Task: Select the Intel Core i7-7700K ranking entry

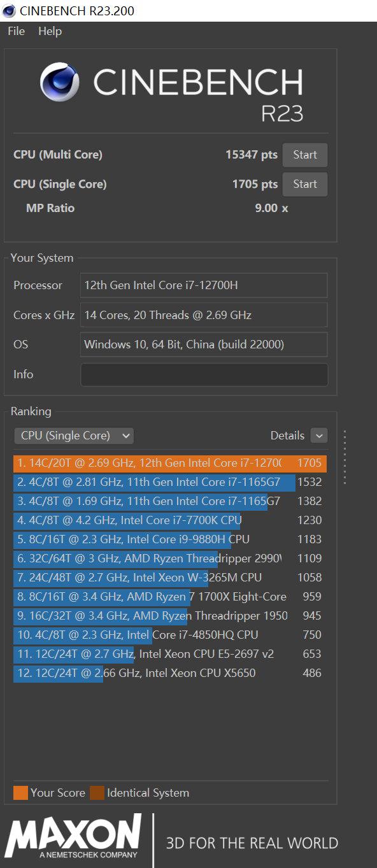Action: (x=170, y=520)
